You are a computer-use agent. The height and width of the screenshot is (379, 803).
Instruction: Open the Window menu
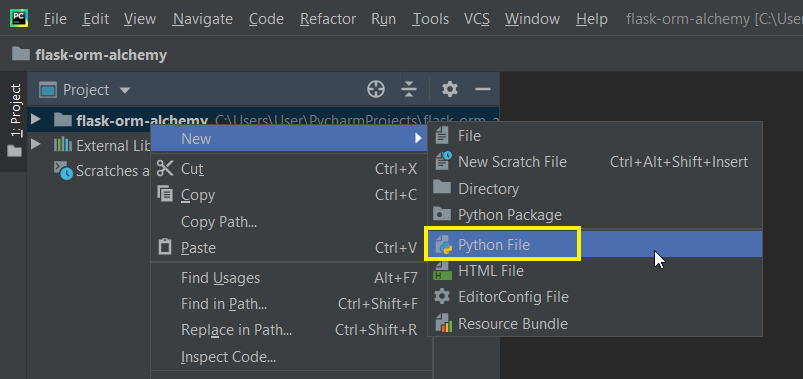click(533, 19)
